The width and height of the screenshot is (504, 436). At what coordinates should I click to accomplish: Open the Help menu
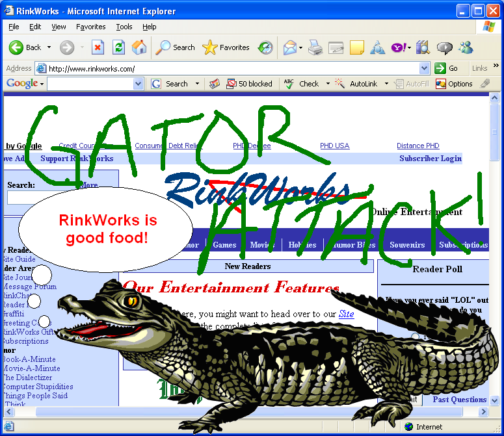149,27
